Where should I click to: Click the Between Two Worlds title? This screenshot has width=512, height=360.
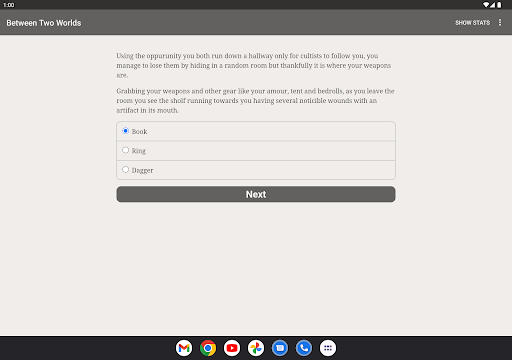44,23
